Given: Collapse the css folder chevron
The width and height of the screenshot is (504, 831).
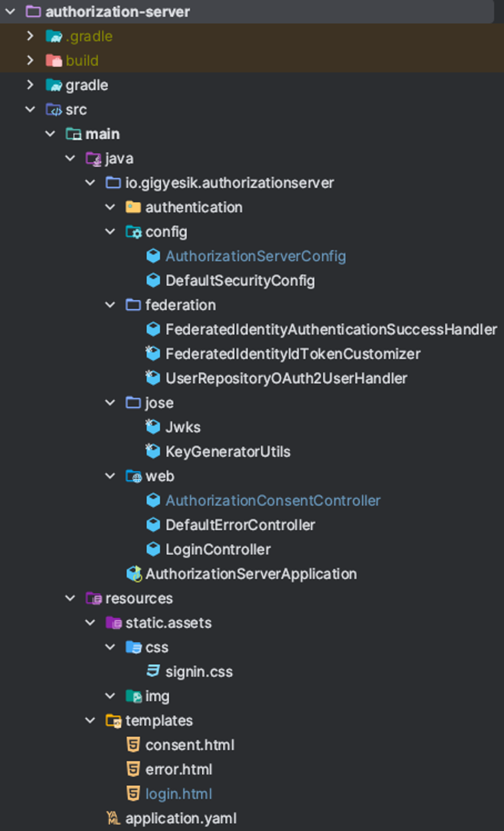Looking at the screenshot, I should 110,647.
